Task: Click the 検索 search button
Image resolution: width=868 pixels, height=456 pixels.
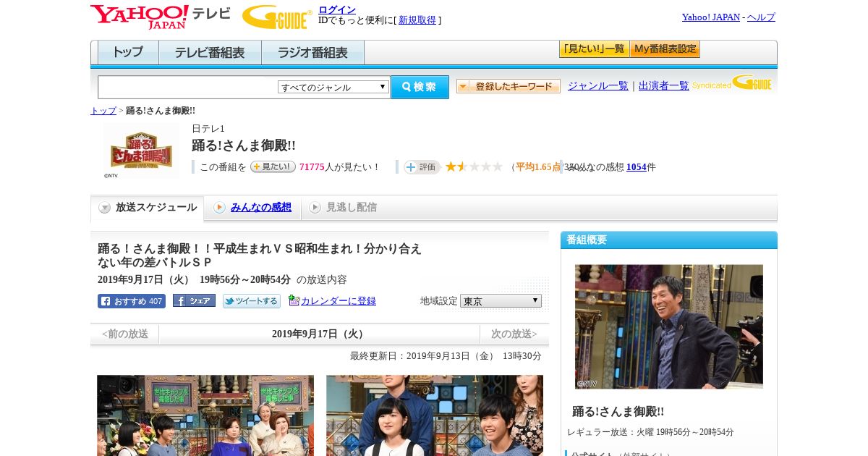Action: click(x=420, y=87)
